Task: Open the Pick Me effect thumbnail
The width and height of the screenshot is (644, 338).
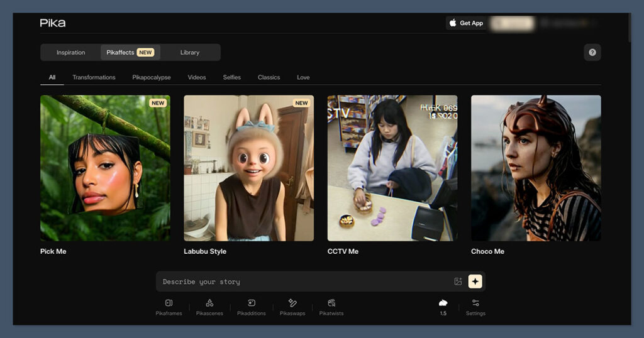Action: (x=105, y=168)
